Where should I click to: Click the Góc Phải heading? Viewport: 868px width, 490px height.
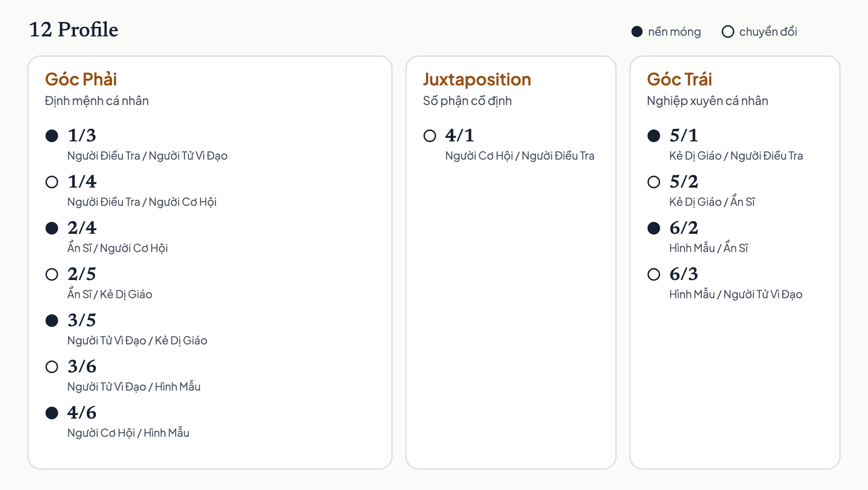(x=81, y=79)
